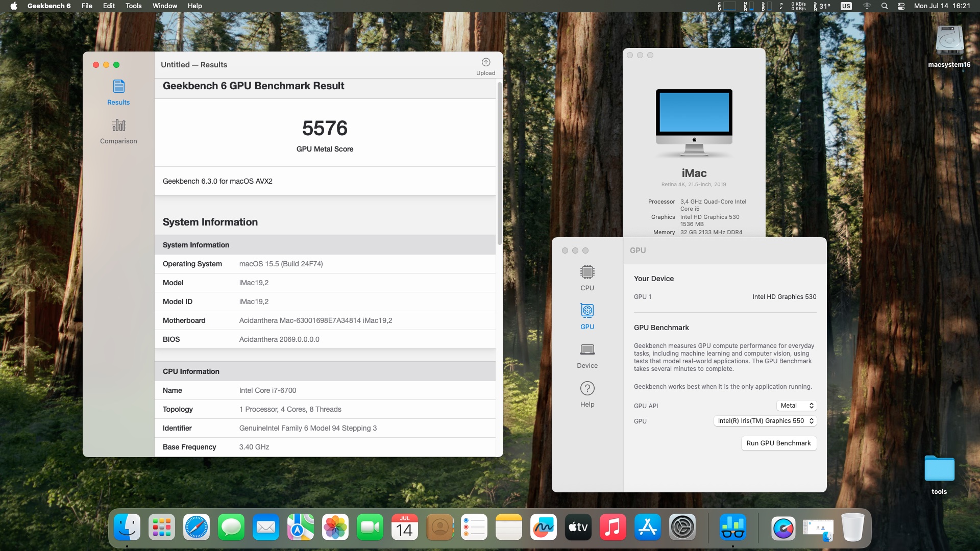
Task: Select the tools folder on desktop
Action: pyautogui.click(x=939, y=469)
